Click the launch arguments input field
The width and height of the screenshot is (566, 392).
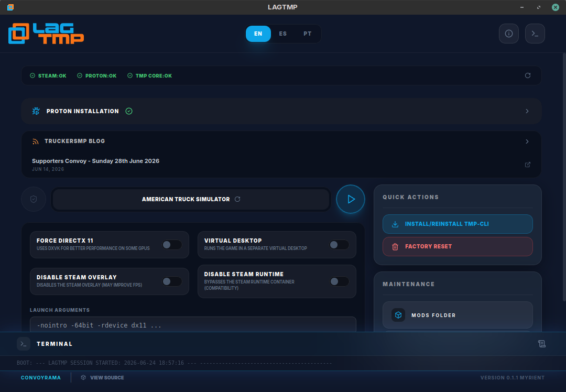193,325
